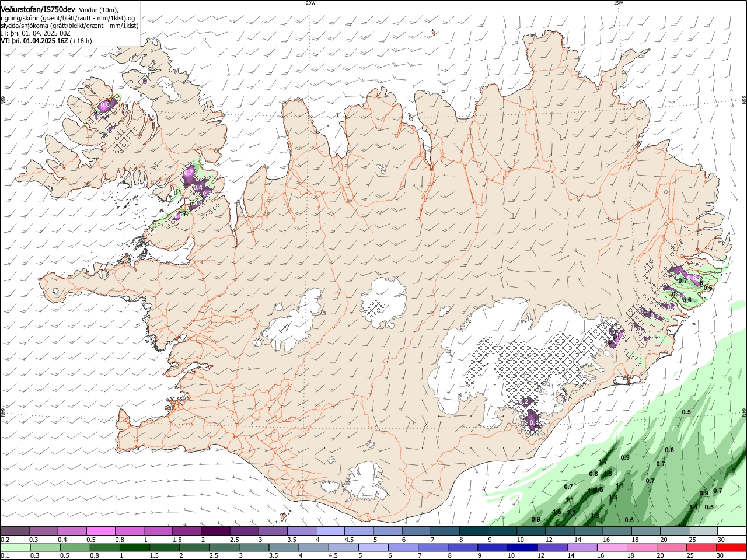Click the 'IT: þri. 01. 04. 2025 00Z' initial time line
Screen dimensions: 747x560
coord(36,33)
